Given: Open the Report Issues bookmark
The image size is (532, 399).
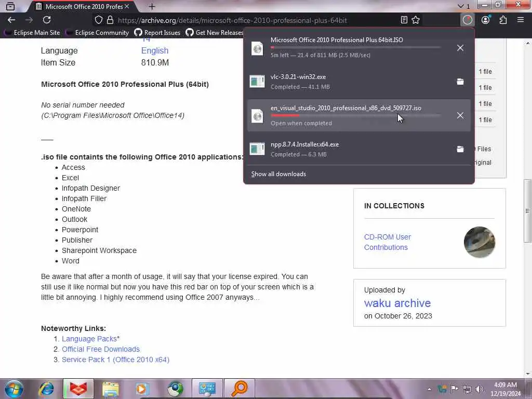Looking at the screenshot, I should click(157, 33).
